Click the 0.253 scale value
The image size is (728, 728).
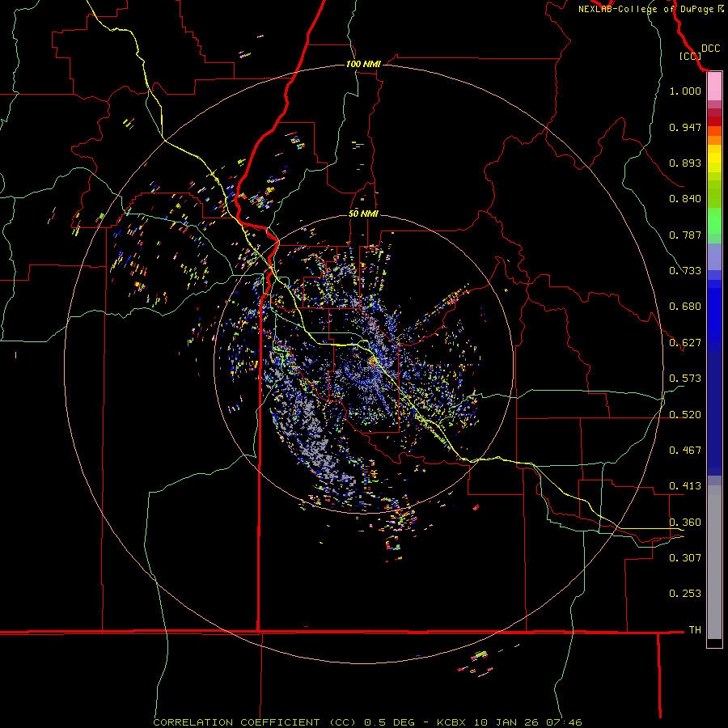(685, 594)
